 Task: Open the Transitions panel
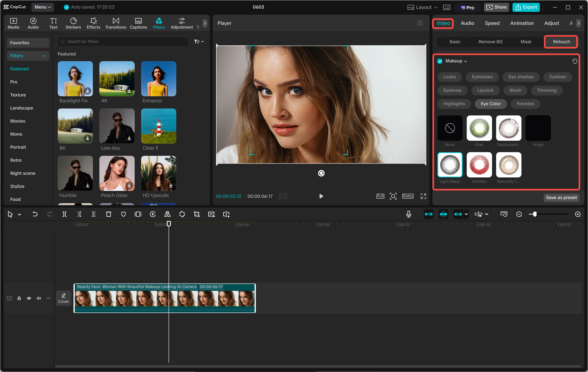pos(116,23)
